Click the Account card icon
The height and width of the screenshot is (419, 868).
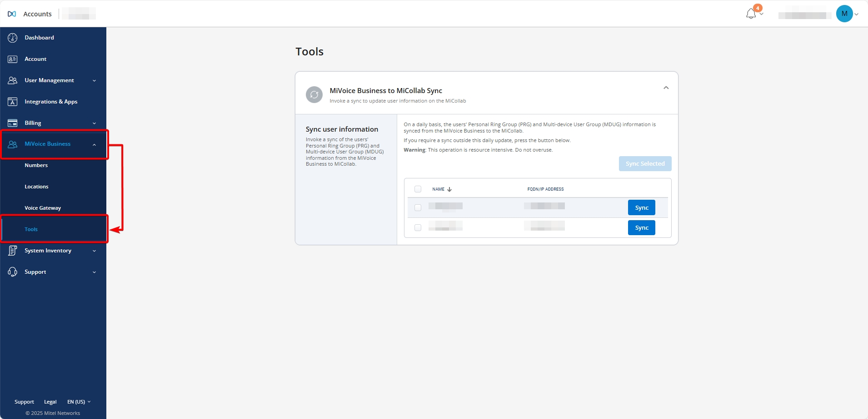[13, 59]
